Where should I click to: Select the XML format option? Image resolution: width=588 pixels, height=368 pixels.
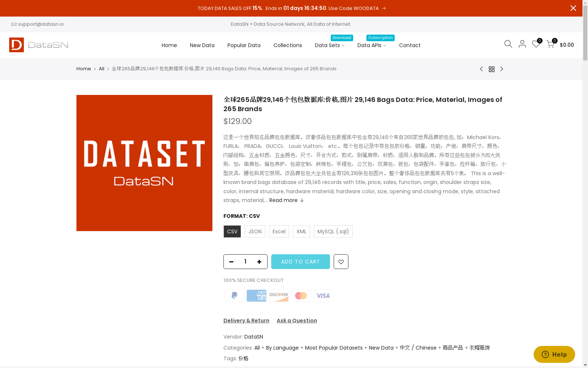[x=301, y=231]
